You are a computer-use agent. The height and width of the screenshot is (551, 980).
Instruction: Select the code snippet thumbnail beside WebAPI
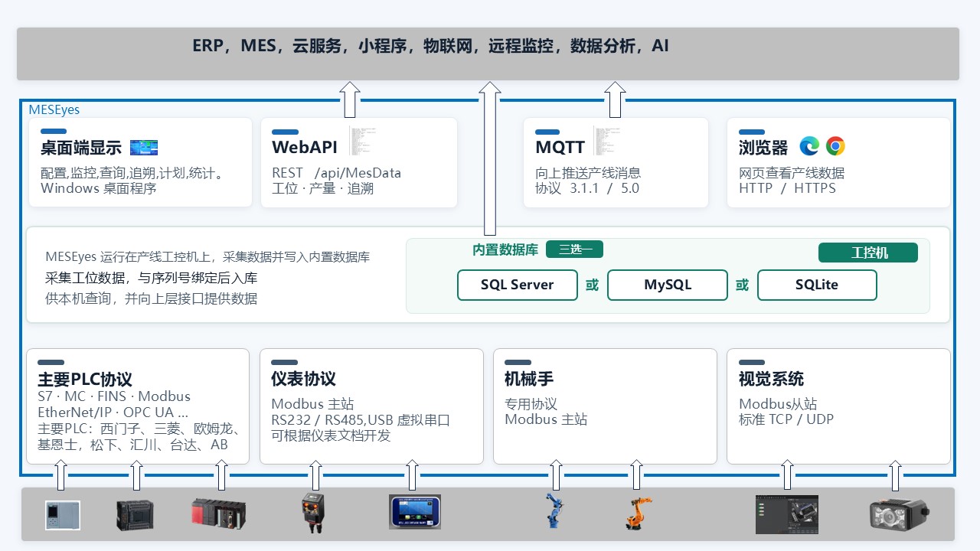tap(361, 141)
